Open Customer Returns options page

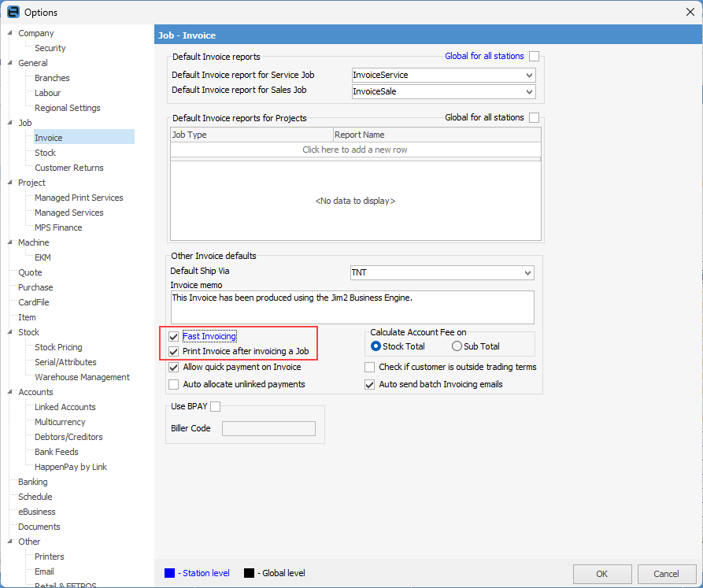(68, 168)
